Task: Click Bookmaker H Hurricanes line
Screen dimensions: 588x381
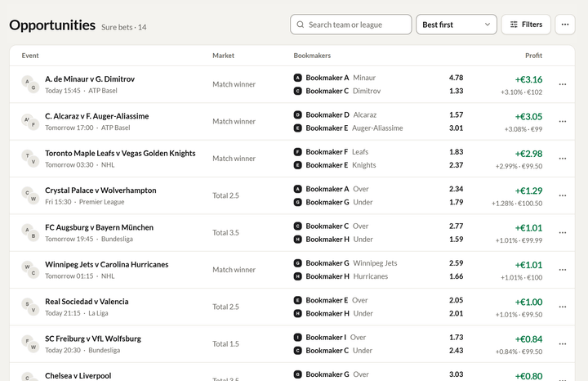Action: pos(341,276)
